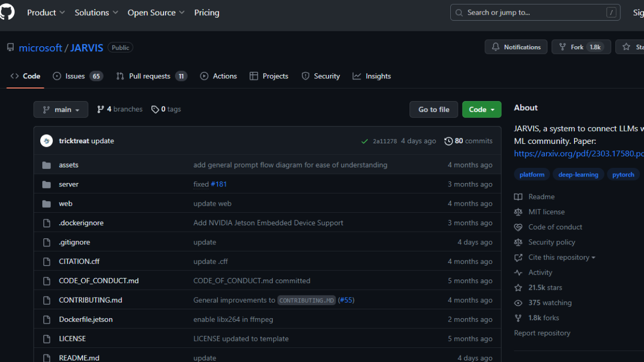Click the Go to file button
This screenshot has width=644, height=362.
(434, 110)
